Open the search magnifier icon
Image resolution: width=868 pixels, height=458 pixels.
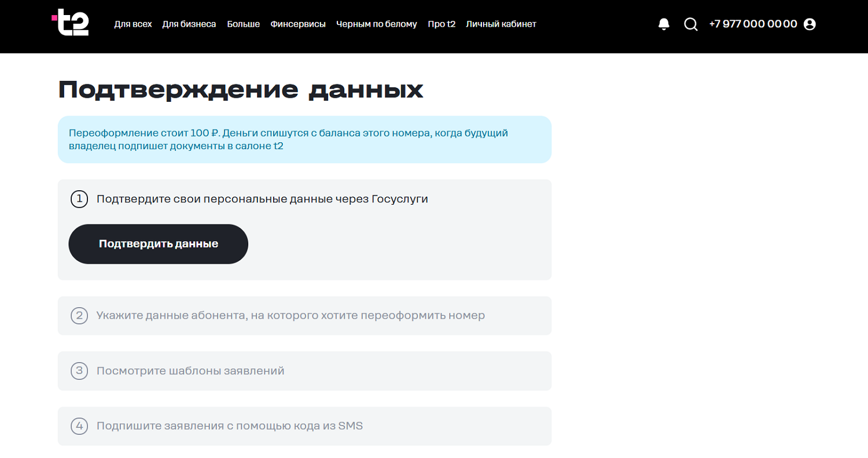(x=690, y=24)
